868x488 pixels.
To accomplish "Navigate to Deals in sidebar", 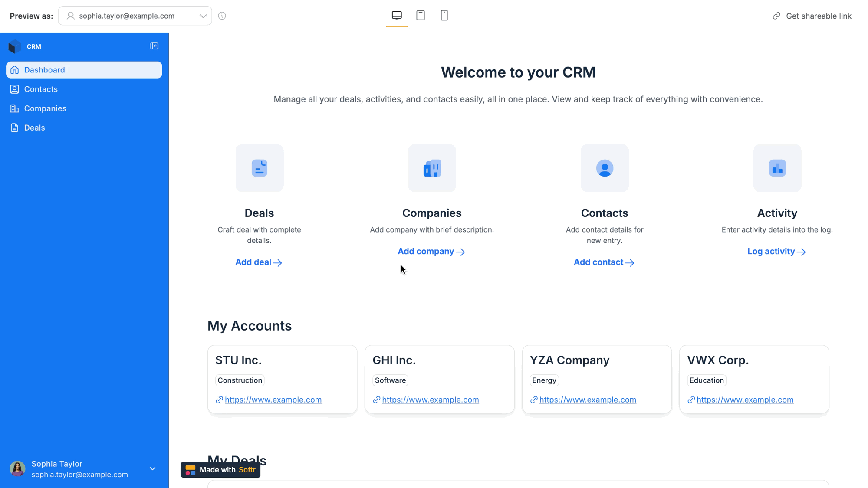I will click(x=34, y=128).
